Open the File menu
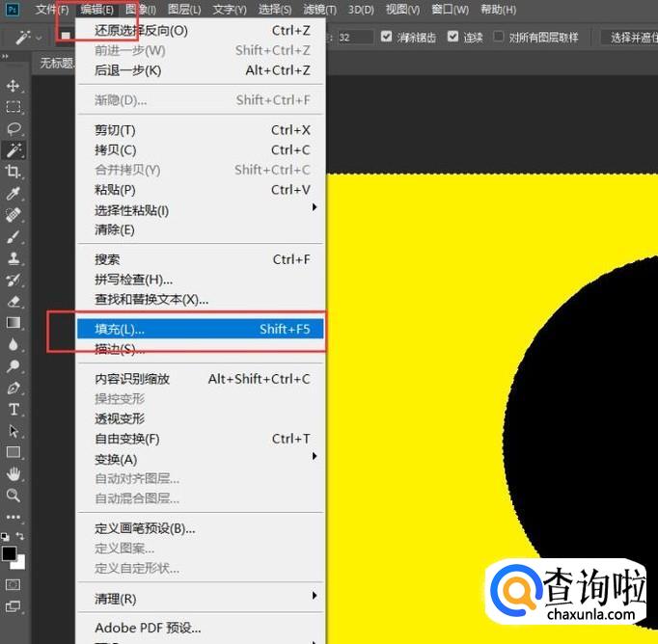The width and height of the screenshot is (658, 644). click(x=52, y=10)
